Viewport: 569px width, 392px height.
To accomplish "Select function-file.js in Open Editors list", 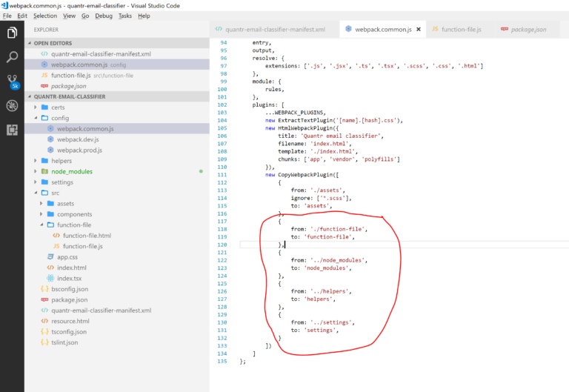I will (x=117, y=75).
